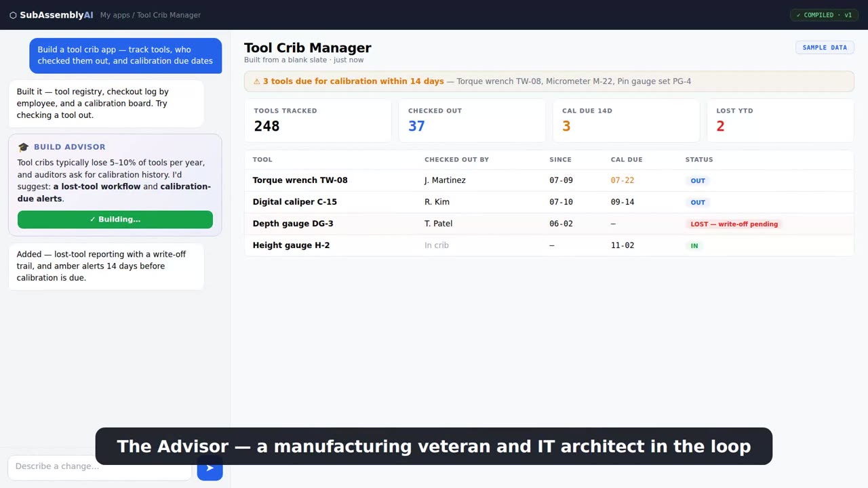Click the COMPILED v1 status badge
Screen dimensions: 868x488
(x=824, y=15)
